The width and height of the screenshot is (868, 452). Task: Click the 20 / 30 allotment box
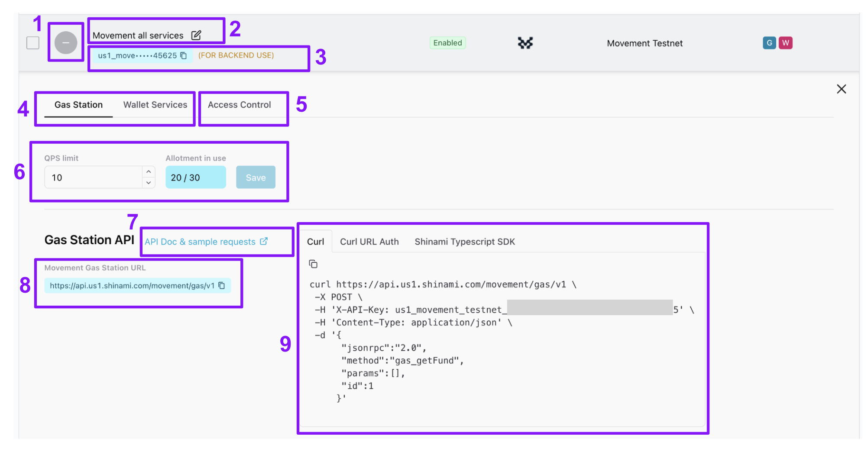tap(196, 177)
